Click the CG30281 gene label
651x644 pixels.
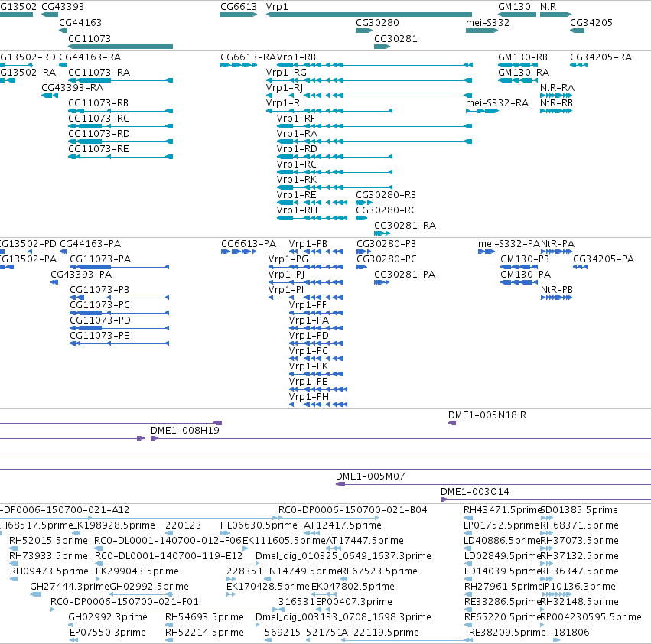(x=395, y=38)
